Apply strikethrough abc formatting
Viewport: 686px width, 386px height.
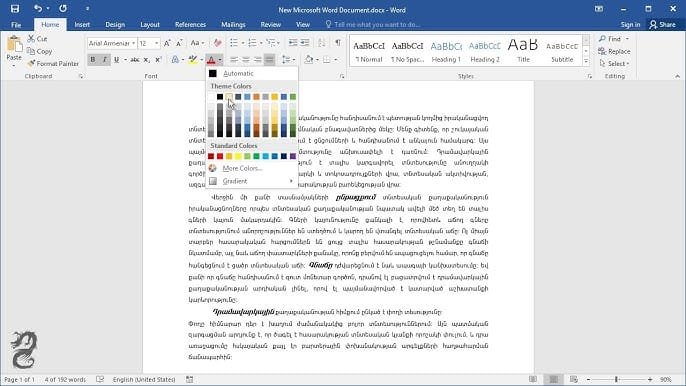[x=135, y=60]
